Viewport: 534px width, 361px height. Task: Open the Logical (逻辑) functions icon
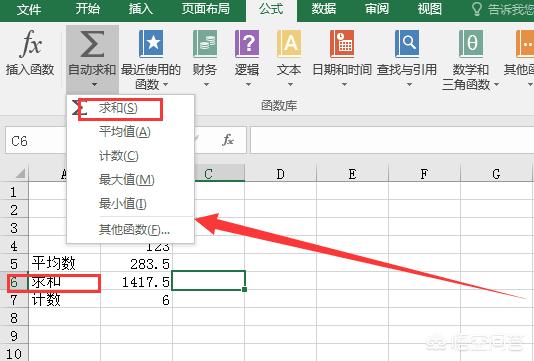point(247,43)
